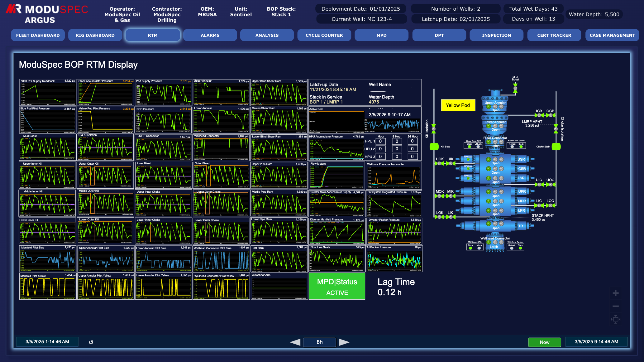Toggle STK Conn SEC Unlock indicator
Viewport: 644px width, 362px height.
pos(479,248)
